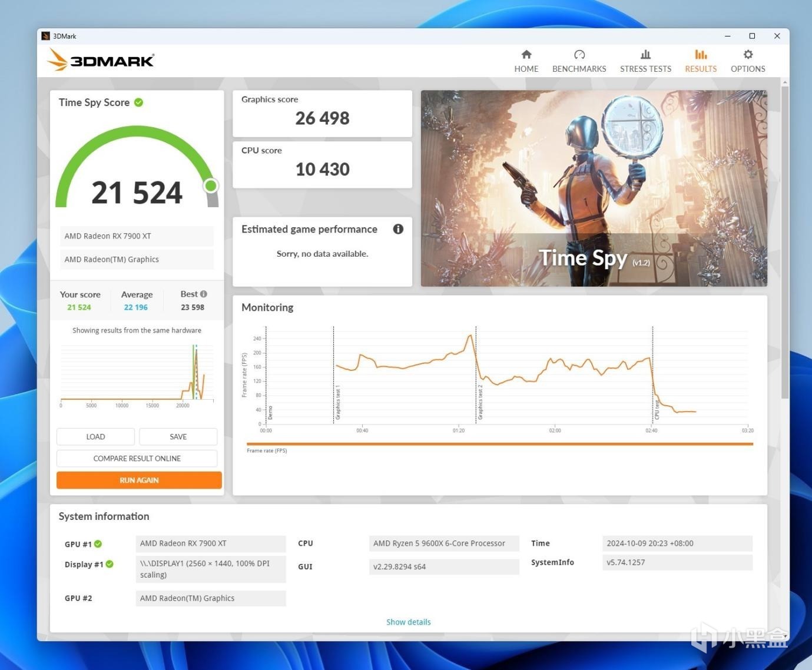Click the Graphics score value 26 498
Screen dimensions: 812x670
[x=322, y=118]
